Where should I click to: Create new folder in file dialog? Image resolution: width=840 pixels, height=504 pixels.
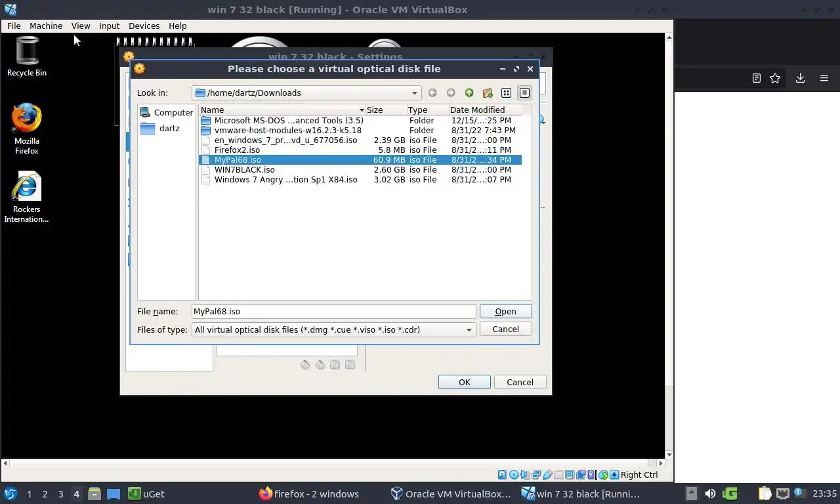tap(488, 93)
